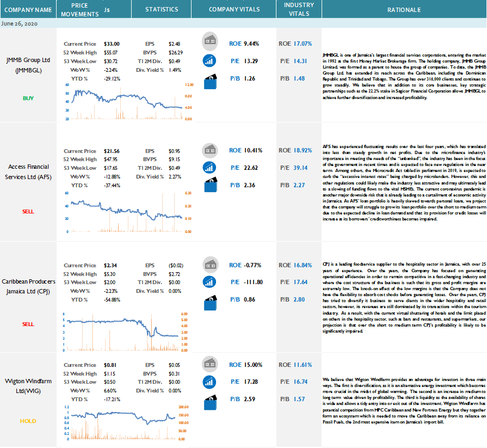Click WIG company ROE 15.00%

click(x=253, y=365)
